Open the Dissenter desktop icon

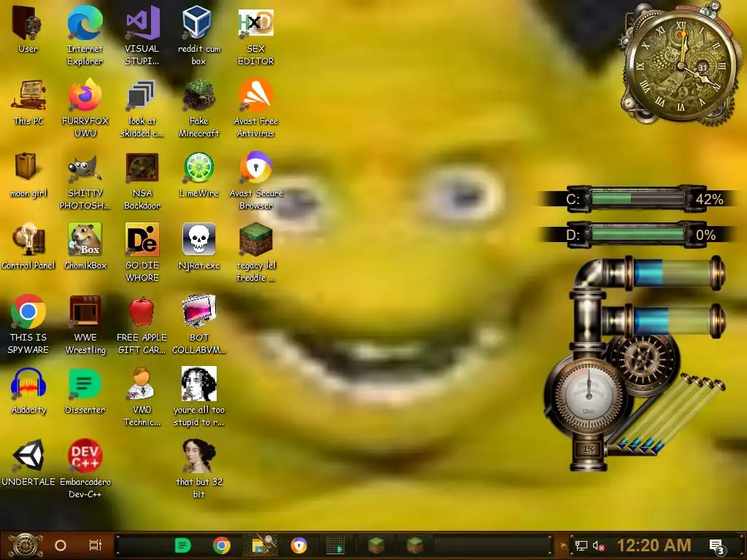pos(85,384)
